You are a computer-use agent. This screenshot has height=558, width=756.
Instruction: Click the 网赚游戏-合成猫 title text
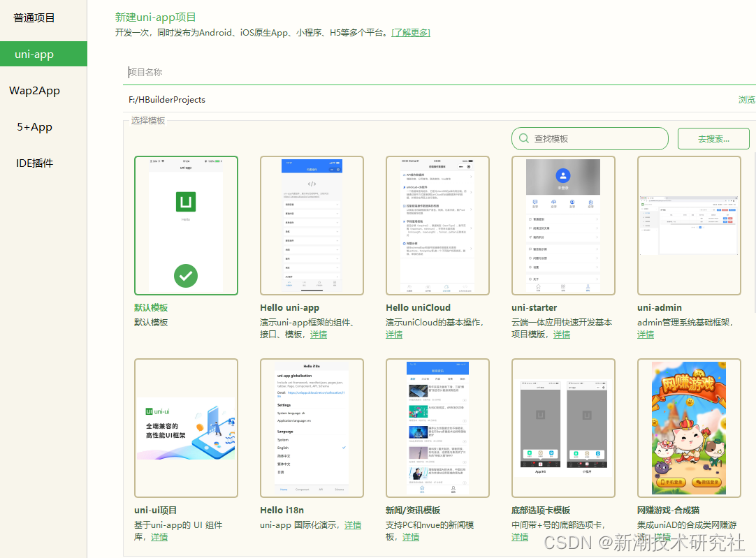pyautogui.click(x=668, y=510)
